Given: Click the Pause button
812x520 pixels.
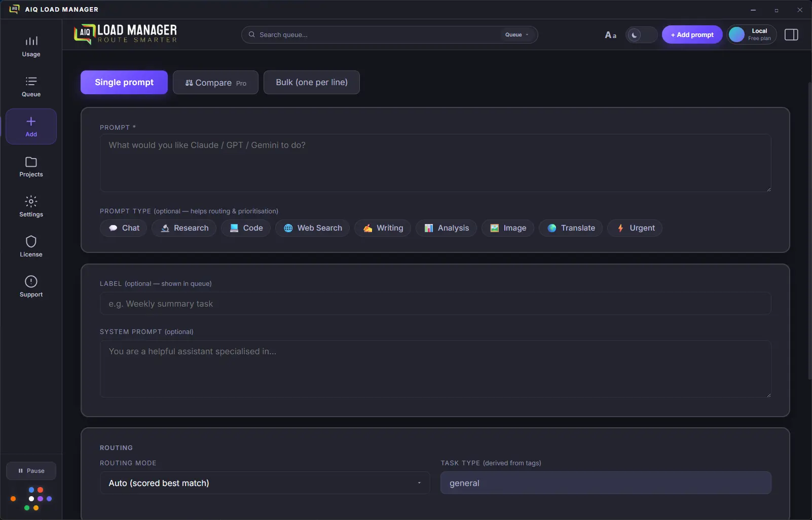Looking at the screenshot, I should pos(31,471).
